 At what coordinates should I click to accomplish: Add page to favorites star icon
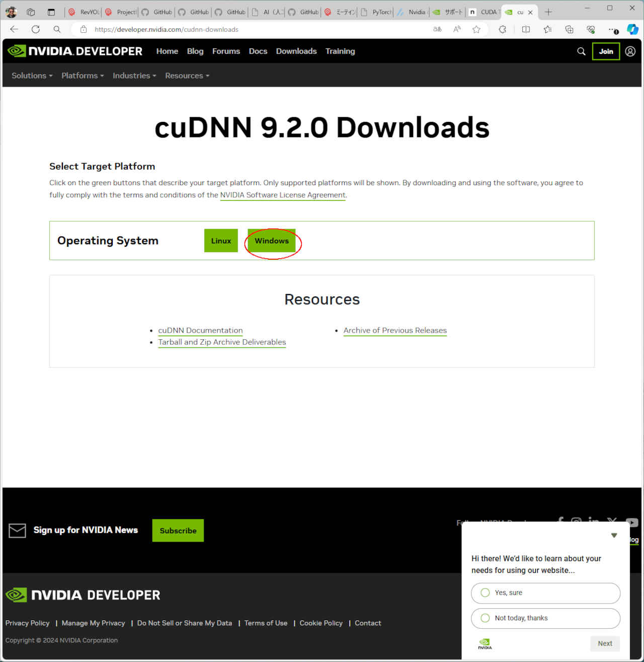point(476,29)
